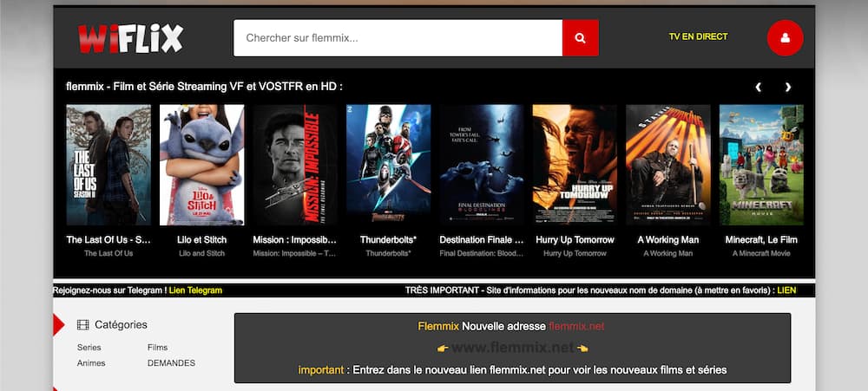Image resolution: width=868 pixels, height=391 pixels.
Task: Click the Catégories heading
Action: click(x=121, y=324)
